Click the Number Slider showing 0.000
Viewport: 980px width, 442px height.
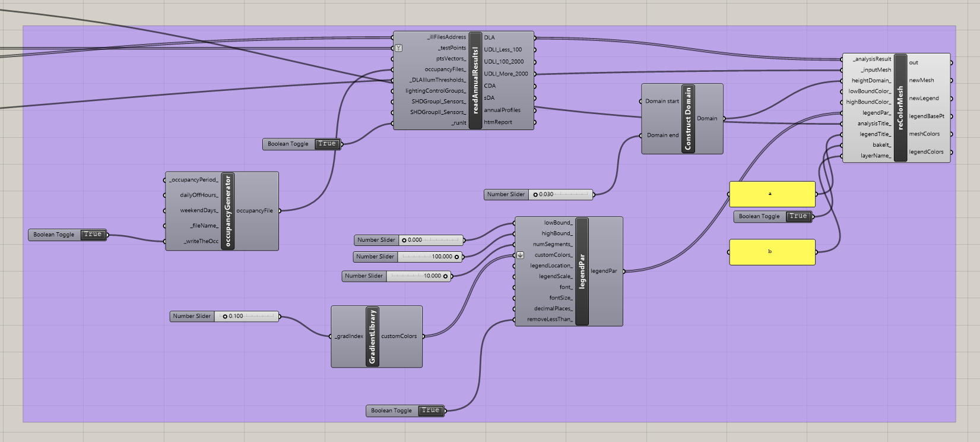[x=409, y=240]
